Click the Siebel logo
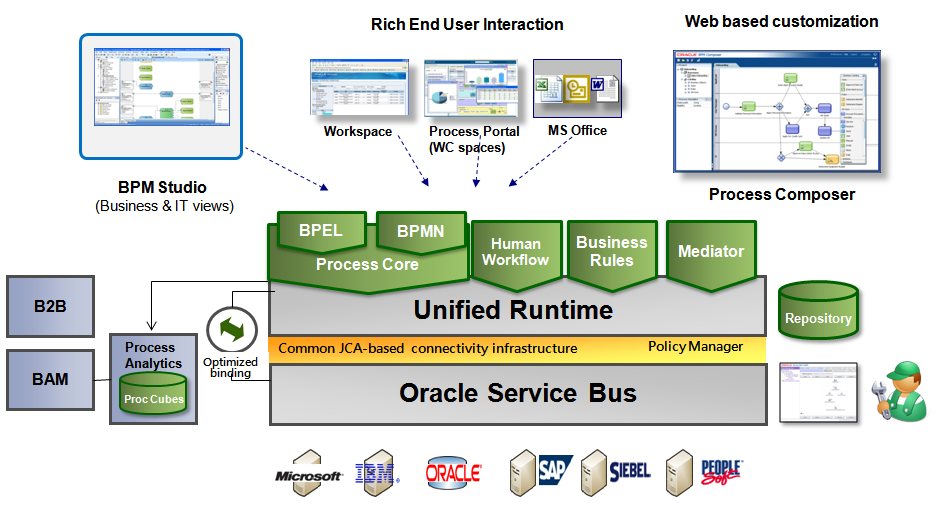This screenshot has width=940, height=510. (629, 471)
